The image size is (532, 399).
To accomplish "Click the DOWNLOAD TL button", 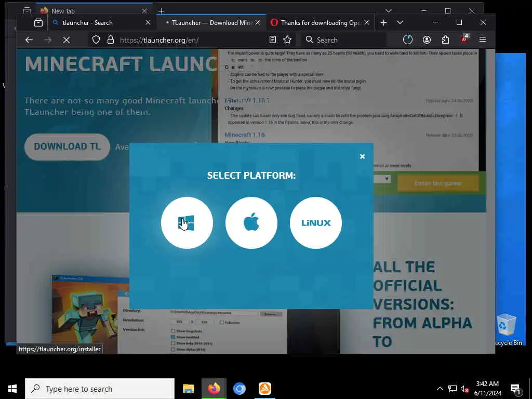I will coord(67,147).
